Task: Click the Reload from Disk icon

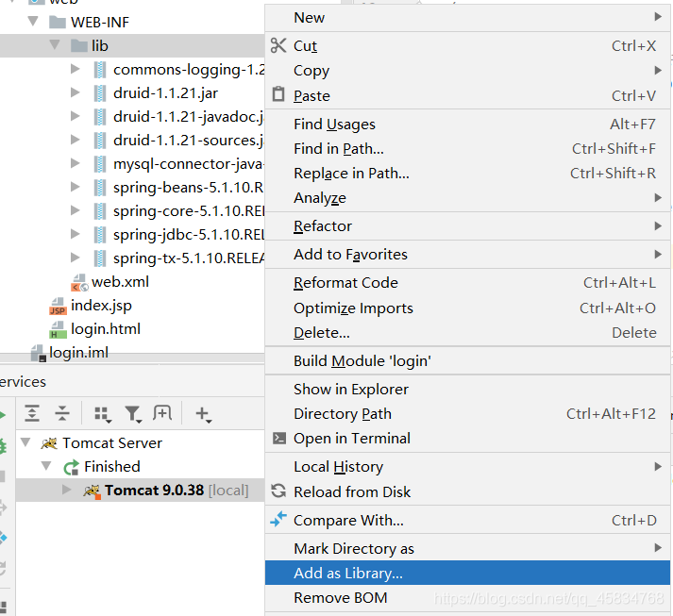Action: [278, 491]
